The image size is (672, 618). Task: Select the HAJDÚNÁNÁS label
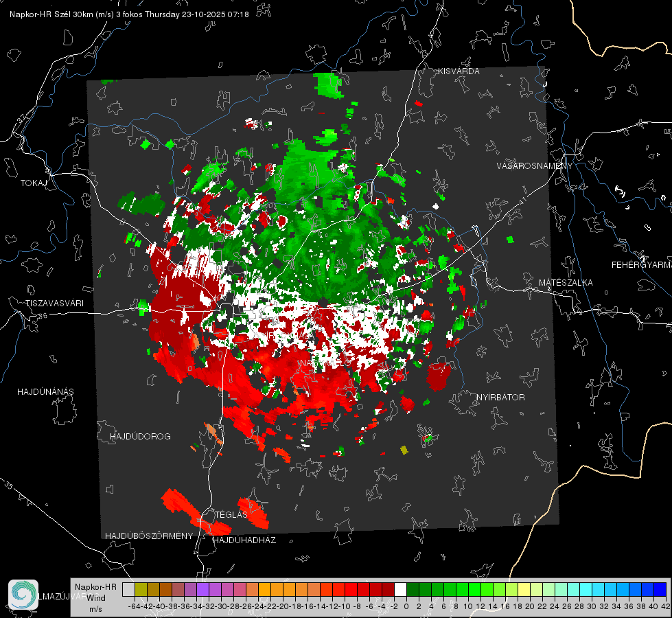pos(45,392)
